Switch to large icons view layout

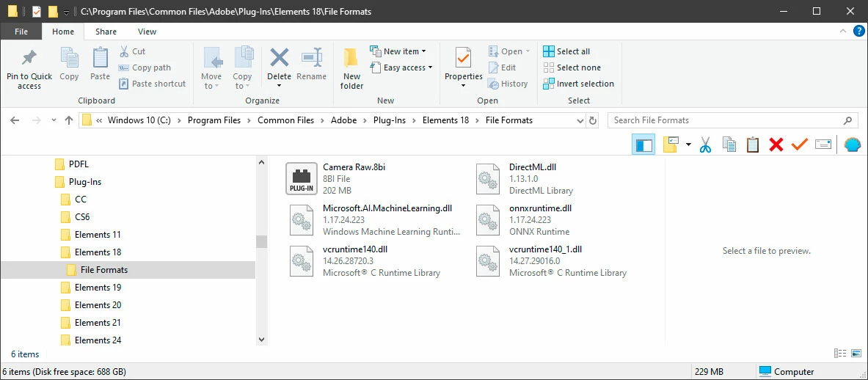pyautogui.click(x=856, y=354)
